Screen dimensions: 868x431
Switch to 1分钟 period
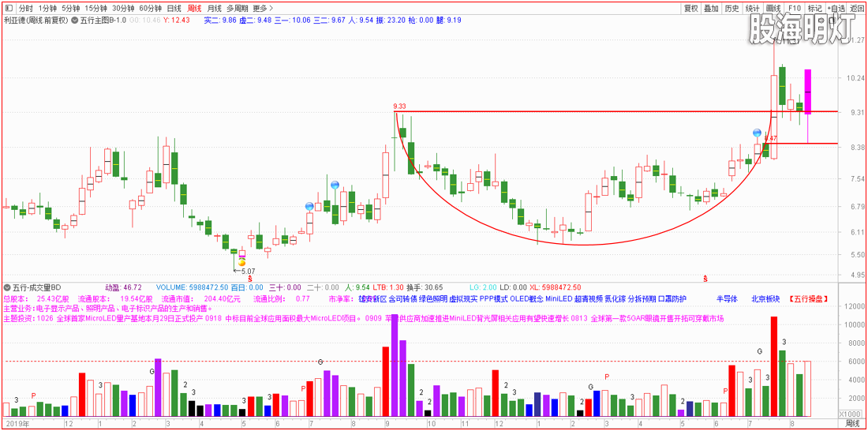coord(47,9)
